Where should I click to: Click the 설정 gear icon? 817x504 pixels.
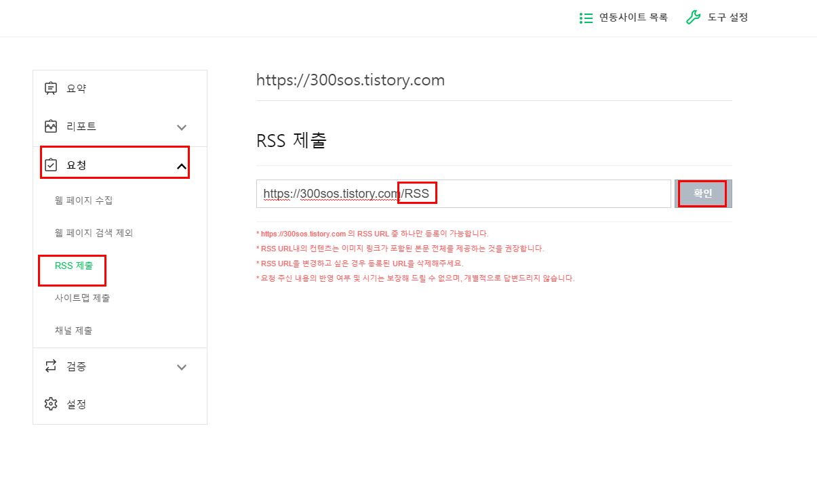(x=51, y=404)
